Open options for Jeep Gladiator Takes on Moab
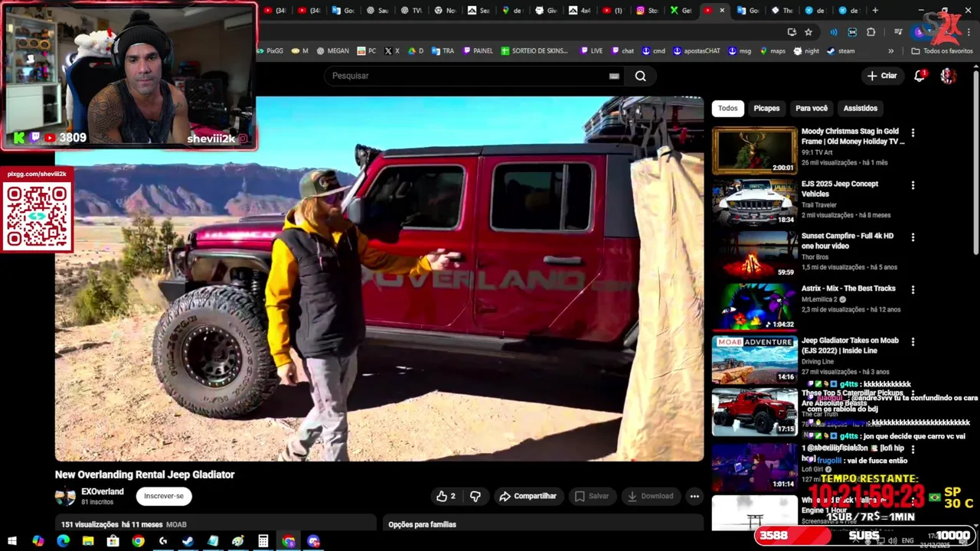 [x=913, y=341]
